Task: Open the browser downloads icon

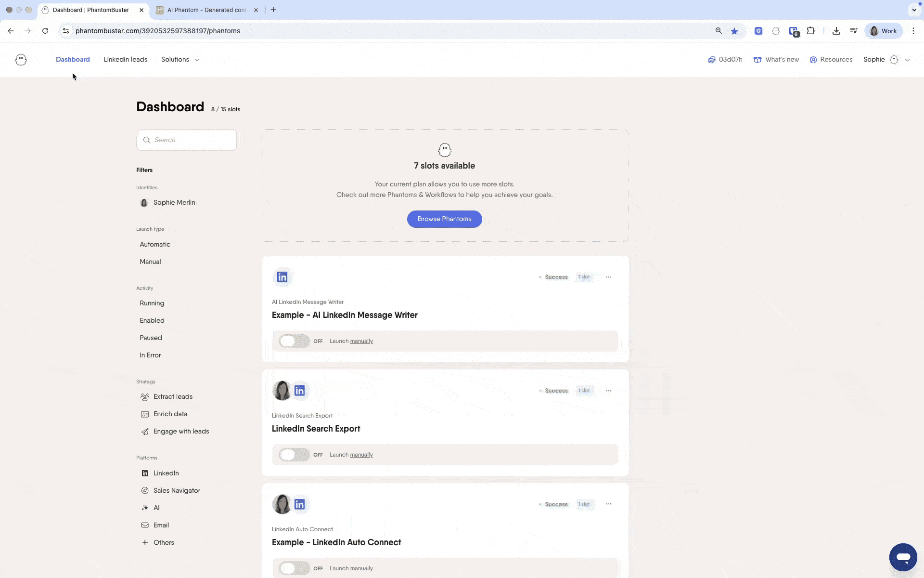Action: pos(836,31)
